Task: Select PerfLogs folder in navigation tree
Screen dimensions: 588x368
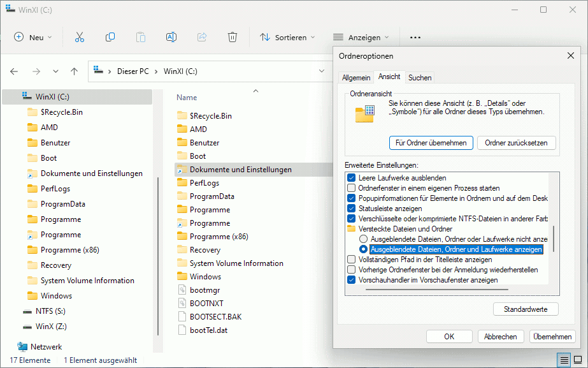Action: tap(49, 189)
